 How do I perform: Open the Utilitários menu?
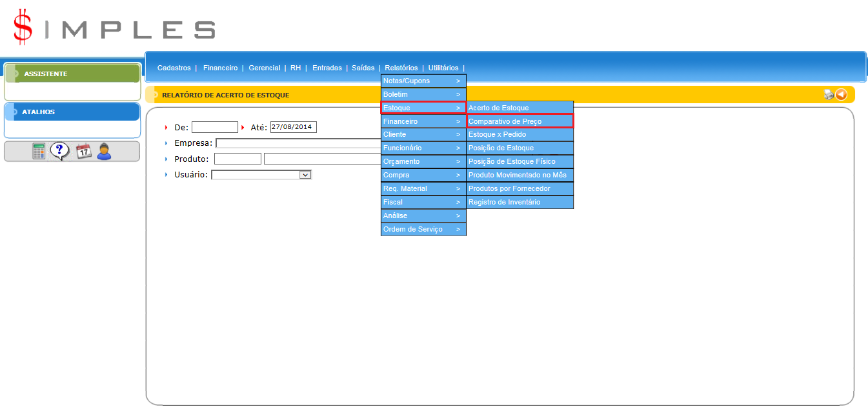(443, 68)
